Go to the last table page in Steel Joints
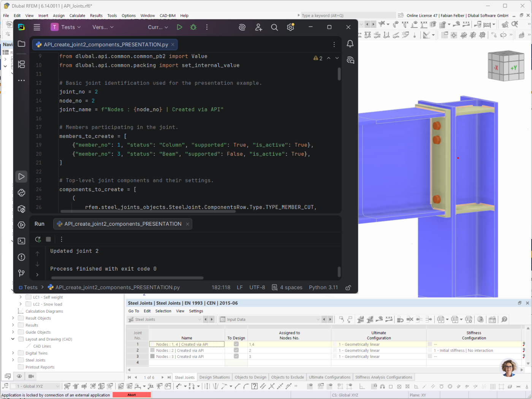 [169, 377]
